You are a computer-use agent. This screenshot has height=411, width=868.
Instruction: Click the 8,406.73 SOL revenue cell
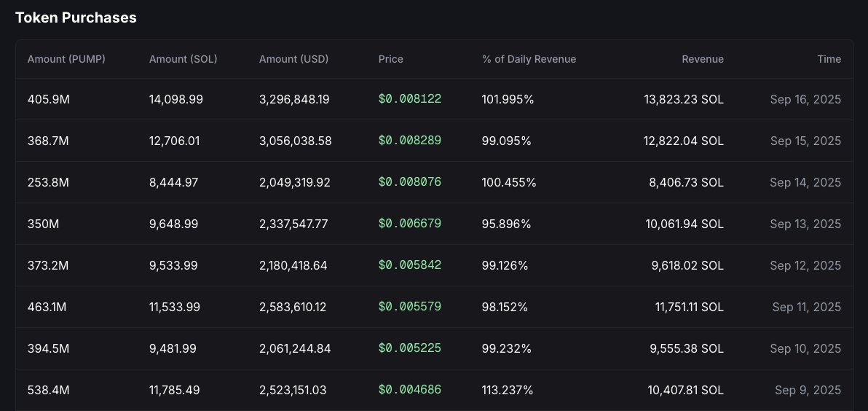[x=687, y=183]
